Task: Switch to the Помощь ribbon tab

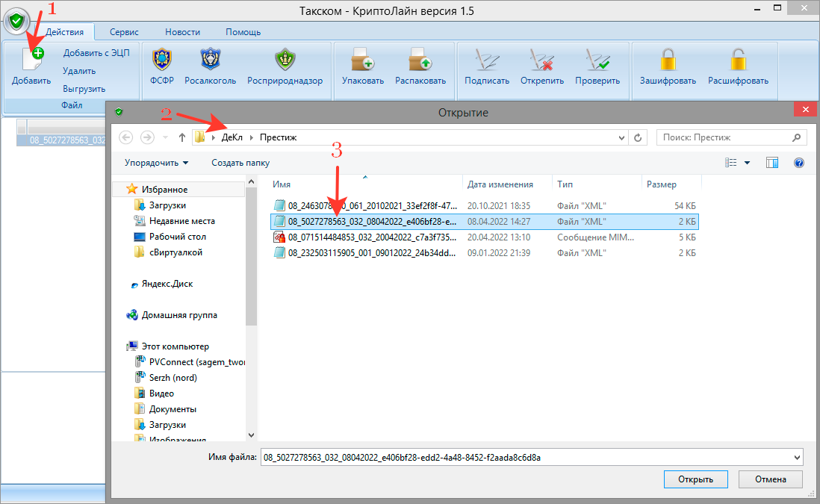Action: click(243, 32)
